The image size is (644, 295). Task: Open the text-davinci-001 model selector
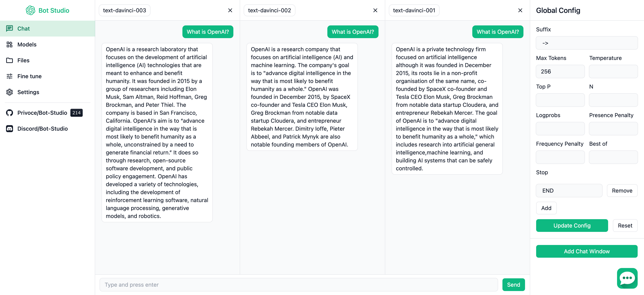414,10
